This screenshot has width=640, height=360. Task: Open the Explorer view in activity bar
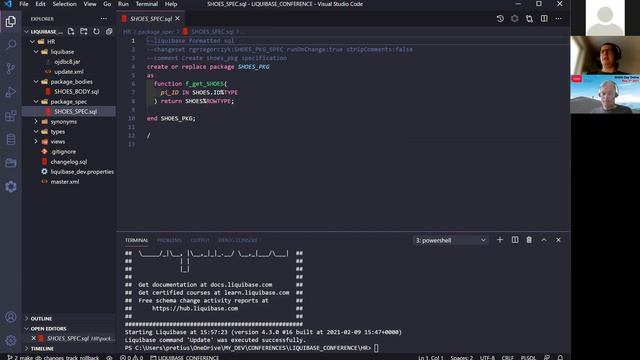11,21
